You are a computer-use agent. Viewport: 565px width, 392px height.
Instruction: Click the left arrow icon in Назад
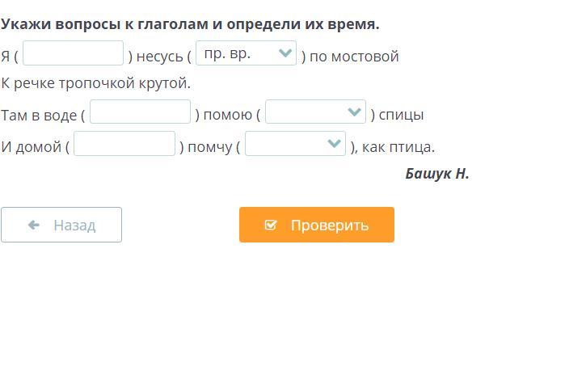[x=34, y=226]
